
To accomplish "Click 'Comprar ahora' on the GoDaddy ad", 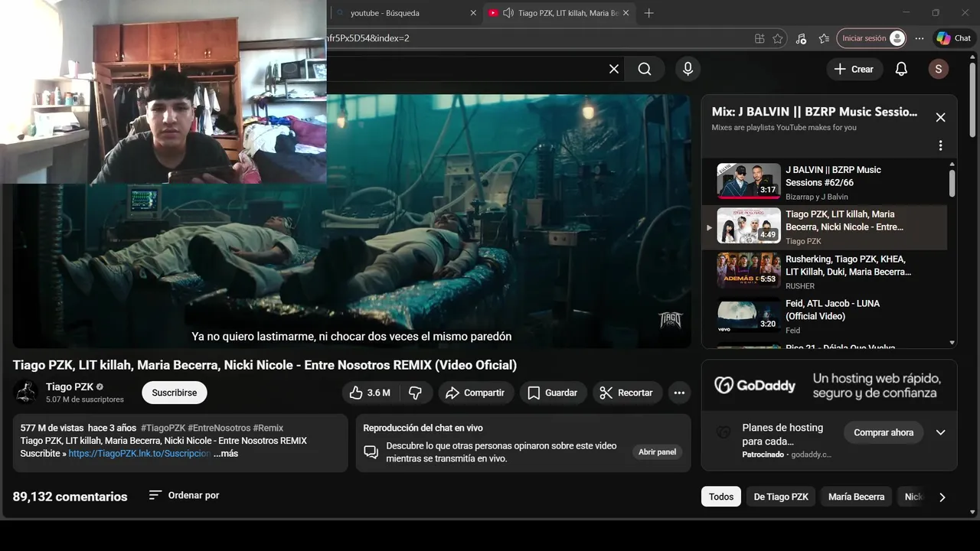I will (884, 432).
